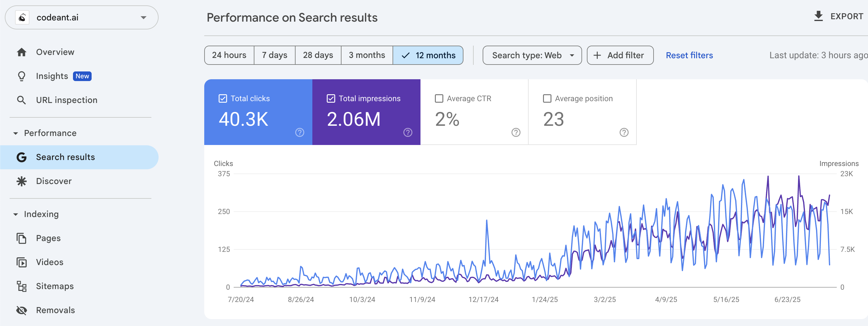Screen dimensions: 868x326
Task: Open the Discover report
Action: (x=54, y=181)
